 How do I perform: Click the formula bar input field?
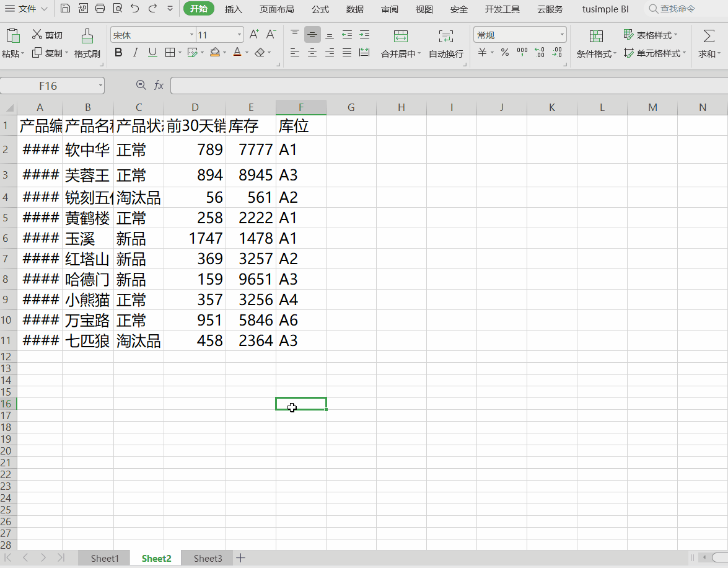[x=449, y=86]
